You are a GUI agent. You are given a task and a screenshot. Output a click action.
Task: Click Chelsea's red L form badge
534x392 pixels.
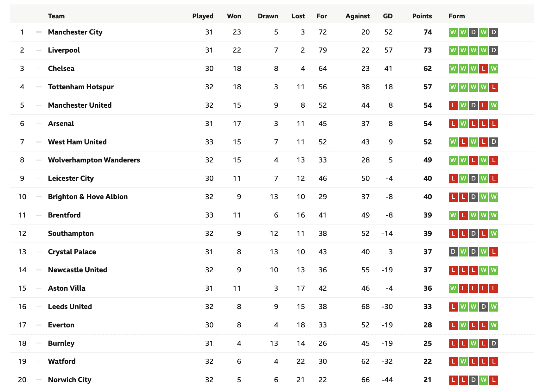coord(483,69)
